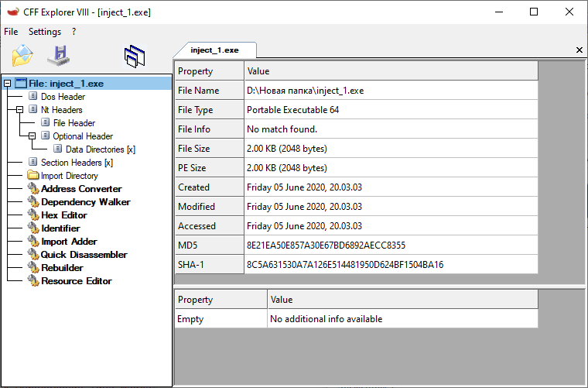The image size is (588, 388).
Task: Open Data Directories [x] in the tree
Action: click(101, 149)
